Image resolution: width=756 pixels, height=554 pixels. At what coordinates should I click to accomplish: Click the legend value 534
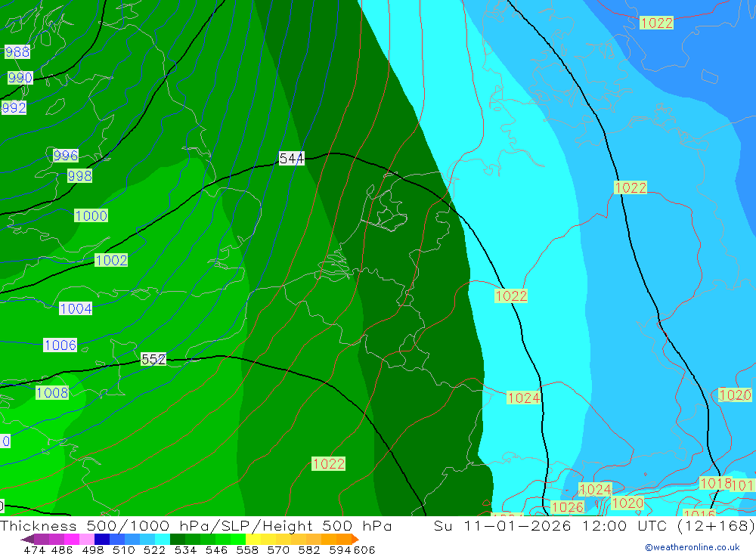(185, 549)
